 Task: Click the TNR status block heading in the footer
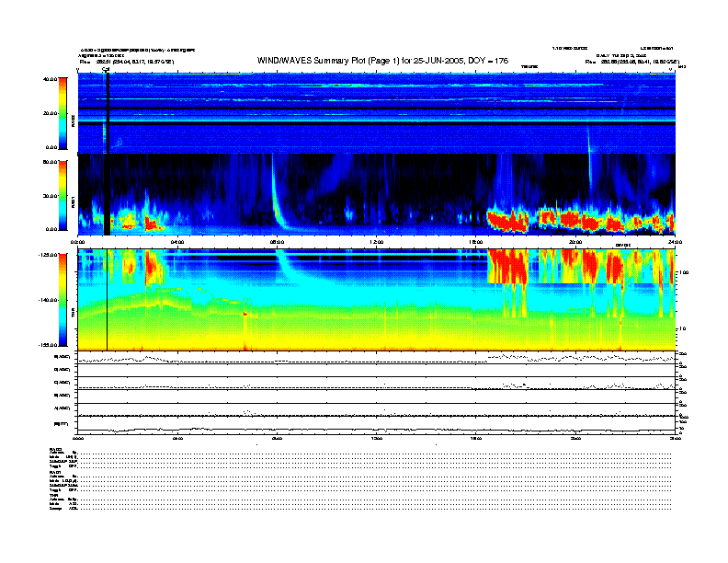coord(53,496)
